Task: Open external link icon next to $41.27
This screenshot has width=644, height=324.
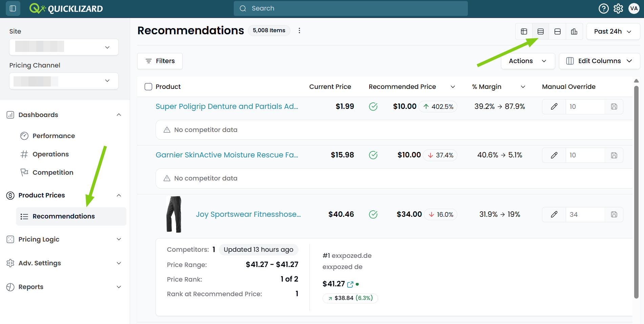Action: [350, 284]
